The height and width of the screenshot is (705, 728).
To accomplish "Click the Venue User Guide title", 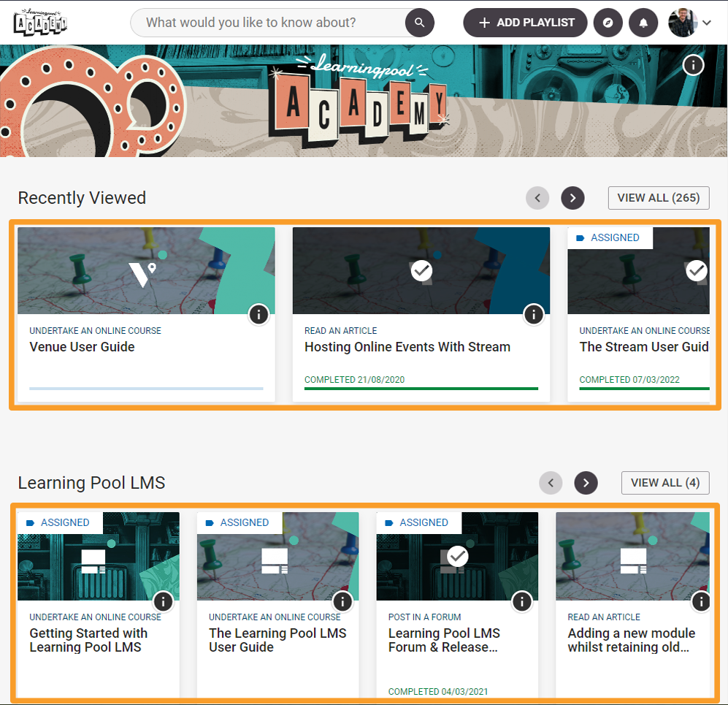I will [x=83, y=347].
